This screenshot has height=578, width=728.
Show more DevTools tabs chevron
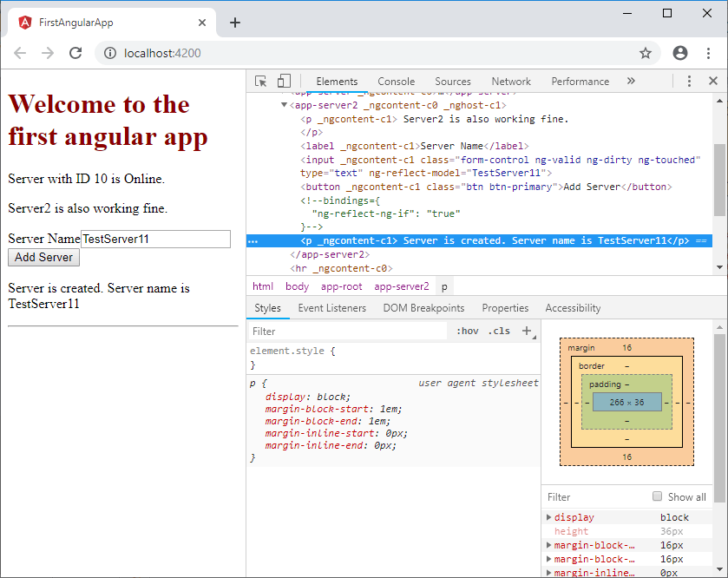coord(631,82)
